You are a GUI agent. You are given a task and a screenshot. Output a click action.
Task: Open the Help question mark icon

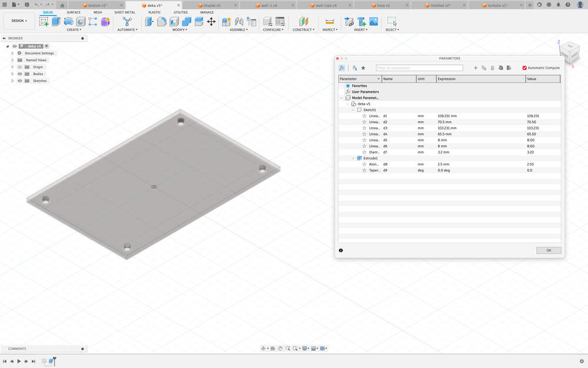point(568,5)
